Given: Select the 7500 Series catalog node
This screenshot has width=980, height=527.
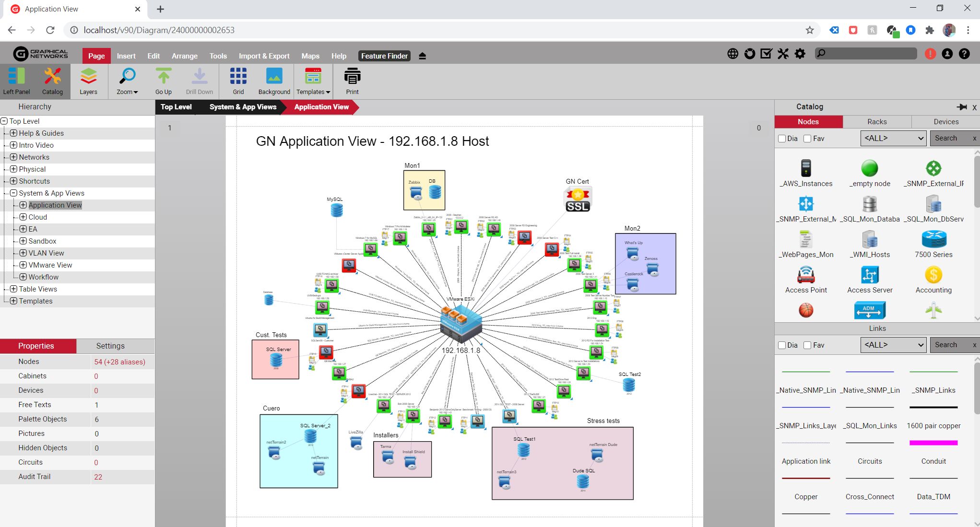Looking at the screenshot, I should click(933, 239).
